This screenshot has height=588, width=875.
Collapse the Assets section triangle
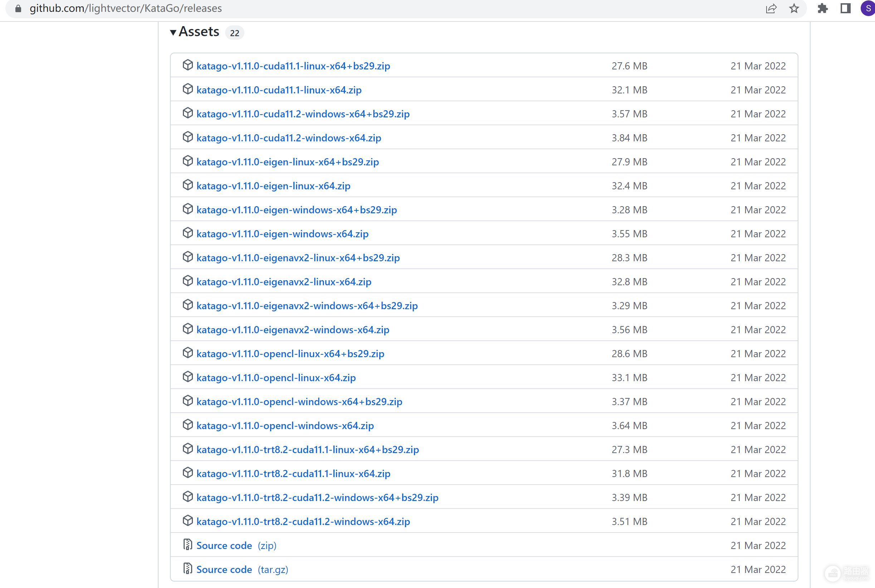click(x=173, y=33)
